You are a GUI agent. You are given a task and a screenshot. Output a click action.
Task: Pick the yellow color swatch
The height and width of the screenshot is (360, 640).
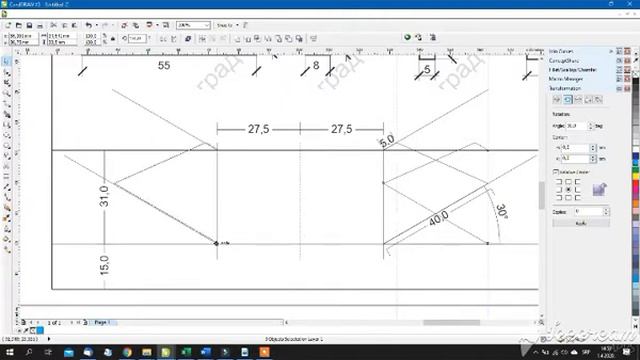tap(636, 176)
